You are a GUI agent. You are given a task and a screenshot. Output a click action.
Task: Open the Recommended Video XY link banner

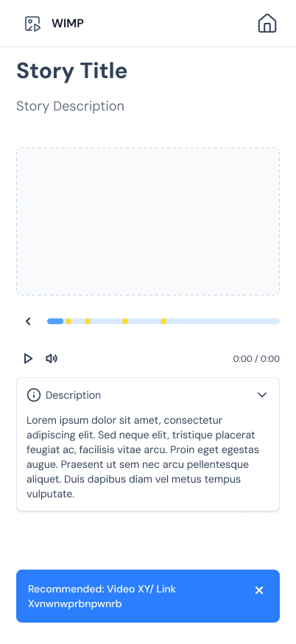click(148, 596)
